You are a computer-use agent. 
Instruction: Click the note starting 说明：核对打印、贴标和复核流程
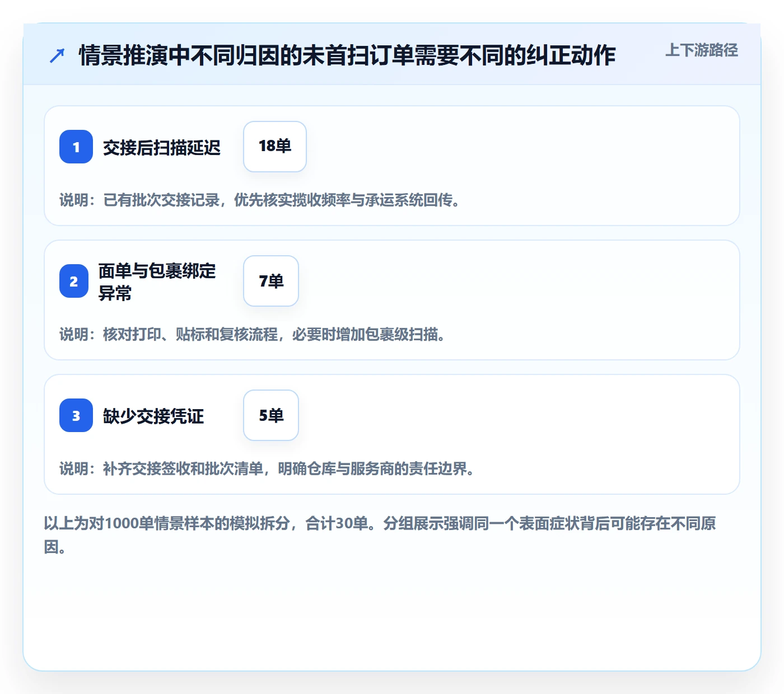254,334
